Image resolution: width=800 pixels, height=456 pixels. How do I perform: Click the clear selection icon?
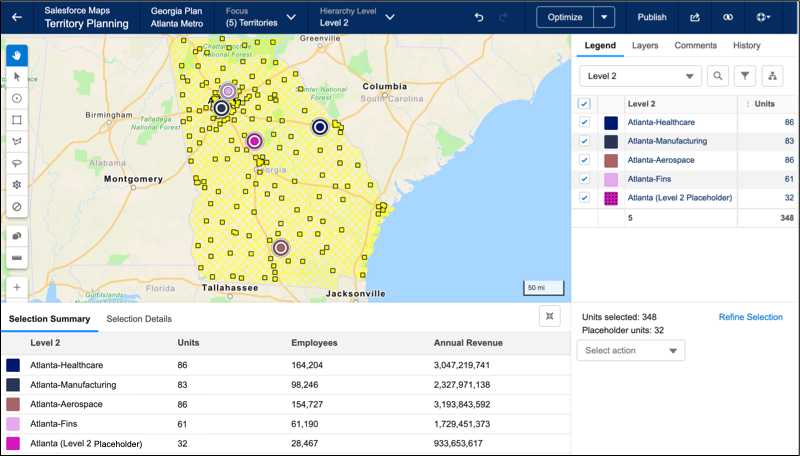pyautogui.click(x=17, y=207)
